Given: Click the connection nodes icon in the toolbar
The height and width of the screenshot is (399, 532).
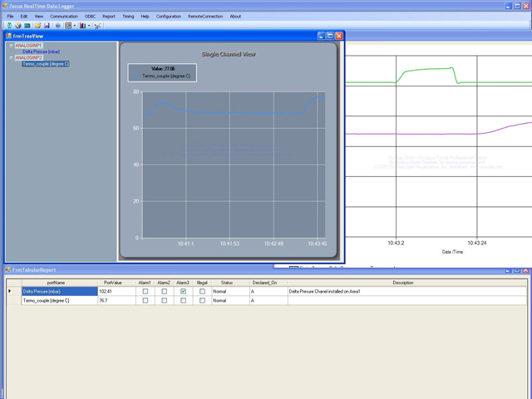Looking at the screenshot, I should 98,26.
